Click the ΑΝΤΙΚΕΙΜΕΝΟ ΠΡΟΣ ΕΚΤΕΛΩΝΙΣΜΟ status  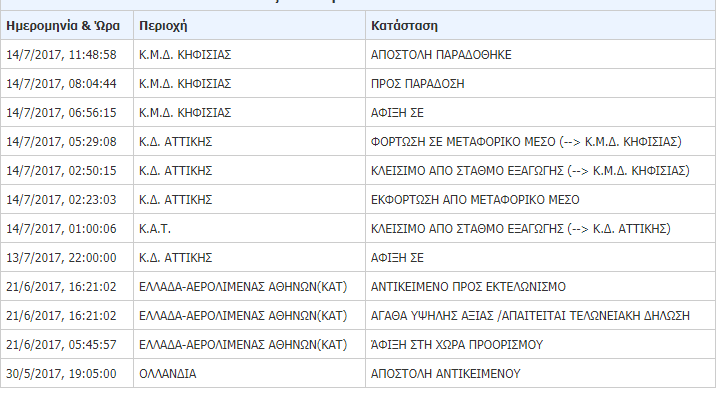click(x=468, y=287)
